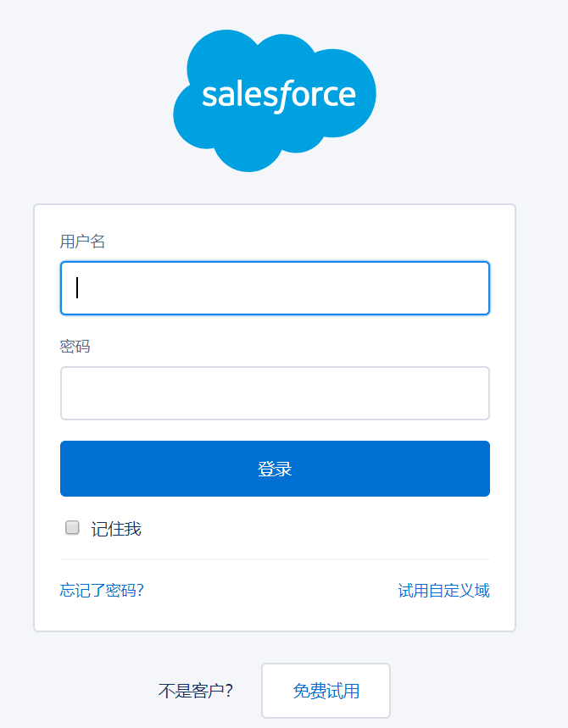Open the 忘记了密码? forgot password link
Screen dimensions: 568x728
coord(102,591)
